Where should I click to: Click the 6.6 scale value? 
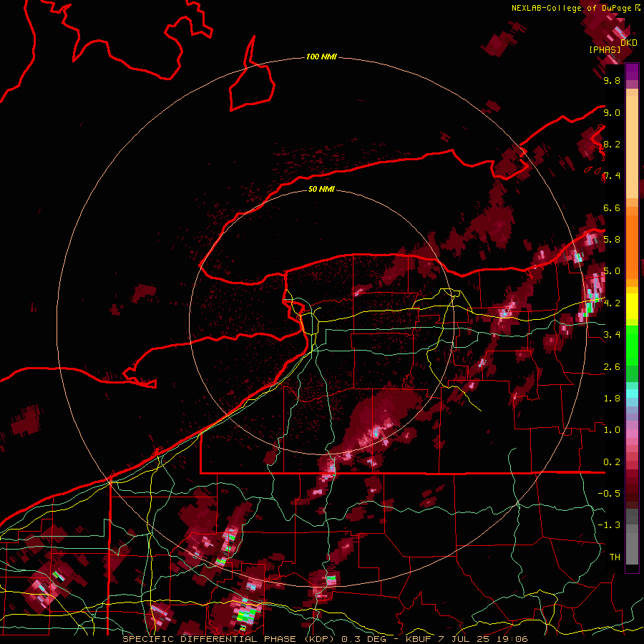point(612,208)
